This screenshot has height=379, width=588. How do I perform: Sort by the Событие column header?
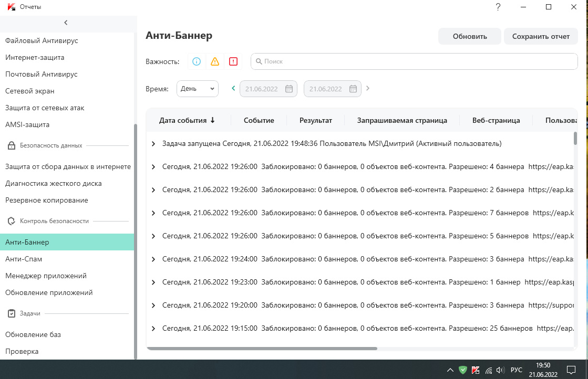(x=259, y=120)
